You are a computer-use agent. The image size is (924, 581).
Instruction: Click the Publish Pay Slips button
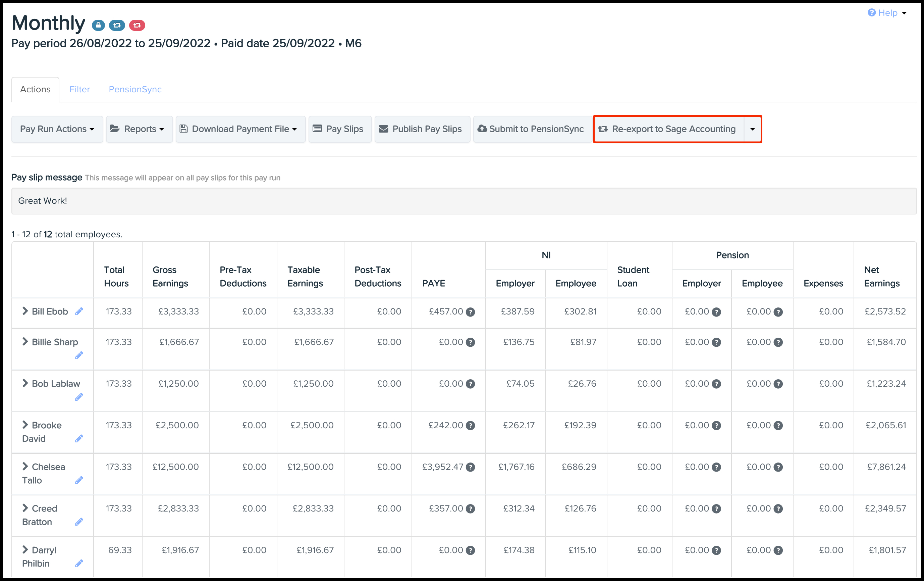coord(422,129)
